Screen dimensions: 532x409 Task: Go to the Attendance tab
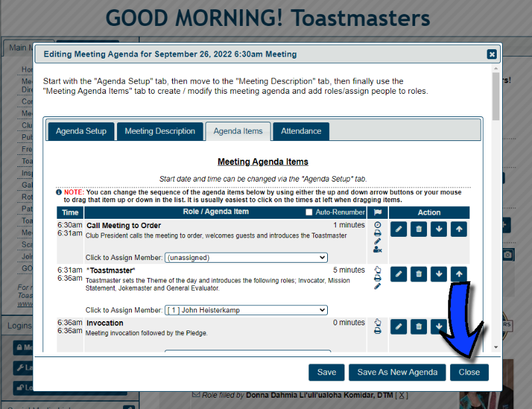point(301,131)
